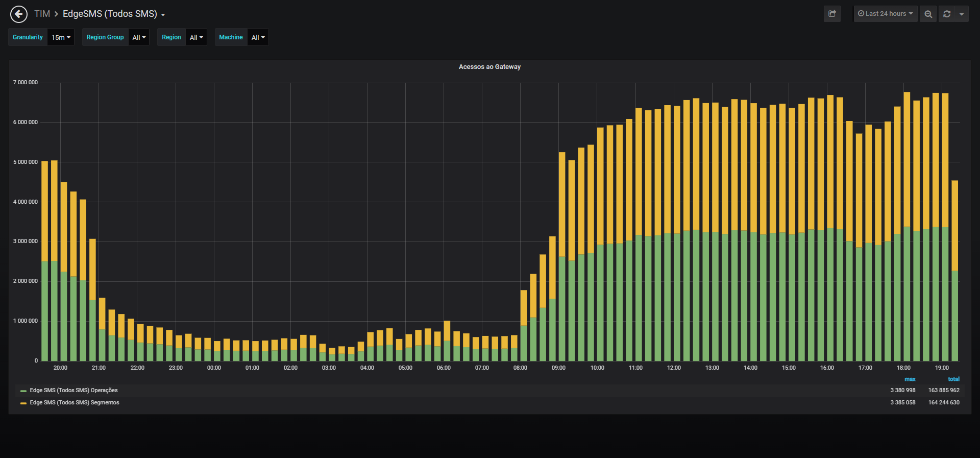The width and height of the screenshot is (980, 458).
Task: Open the Region All dropdown
Action: coord(196,37)
